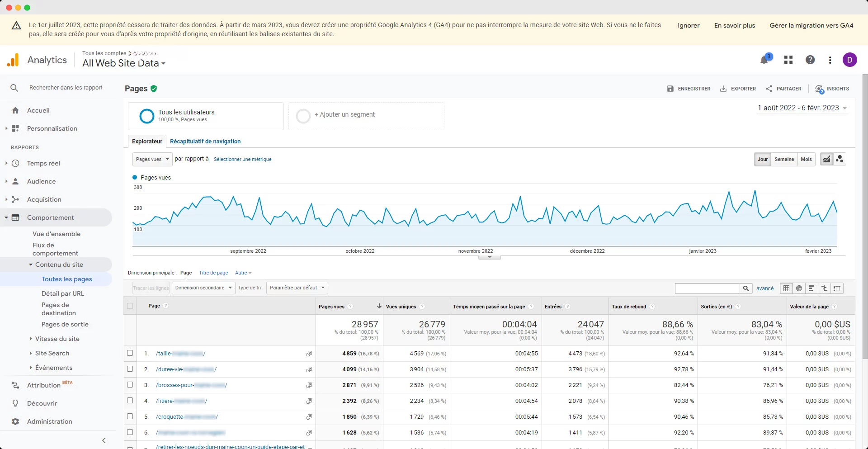Click Sélectionner une métrique link
The width and height of the screenshot is (868, 449).
[242, 160]
